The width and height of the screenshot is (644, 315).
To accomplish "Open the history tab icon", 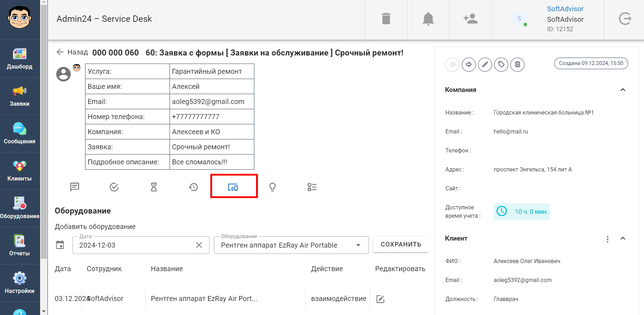I will [x=193, y=187].
